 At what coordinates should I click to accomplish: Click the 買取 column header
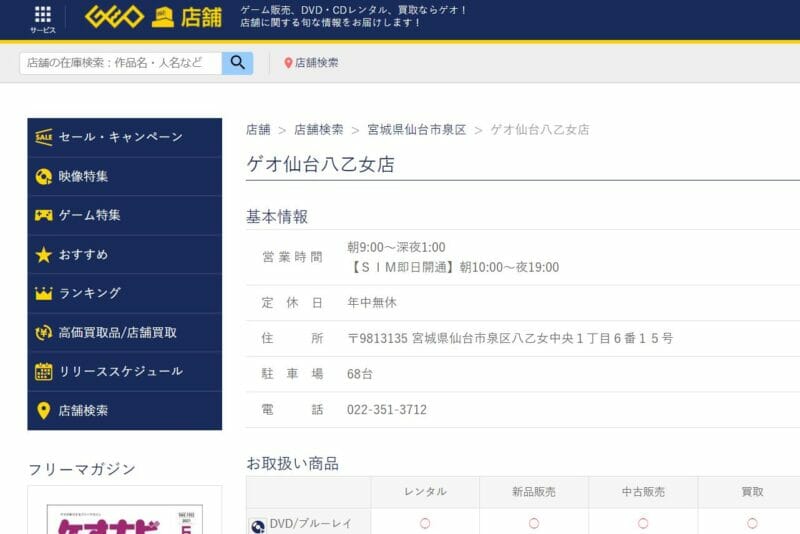pos(753,492)
